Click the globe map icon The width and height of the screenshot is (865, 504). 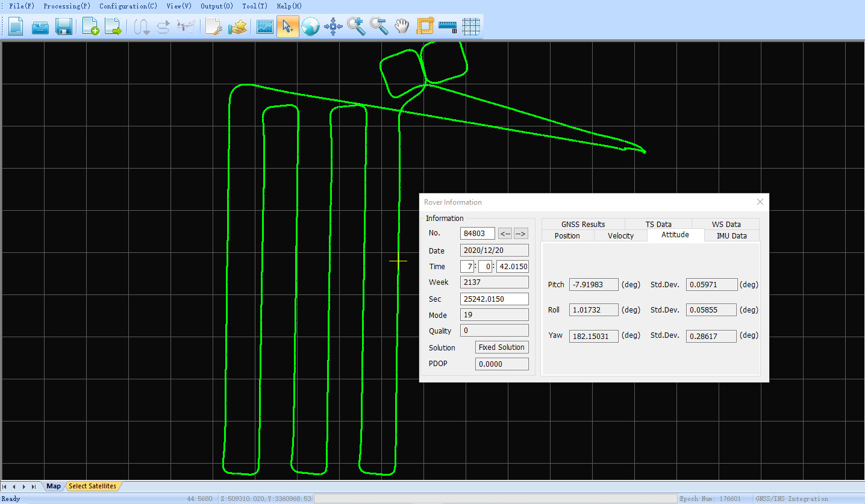310,26
